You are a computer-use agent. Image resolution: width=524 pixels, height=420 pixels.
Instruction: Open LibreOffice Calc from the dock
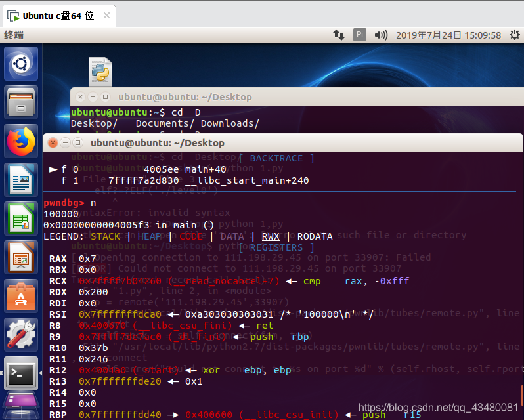pyautogui.click(x=21, y=219)
